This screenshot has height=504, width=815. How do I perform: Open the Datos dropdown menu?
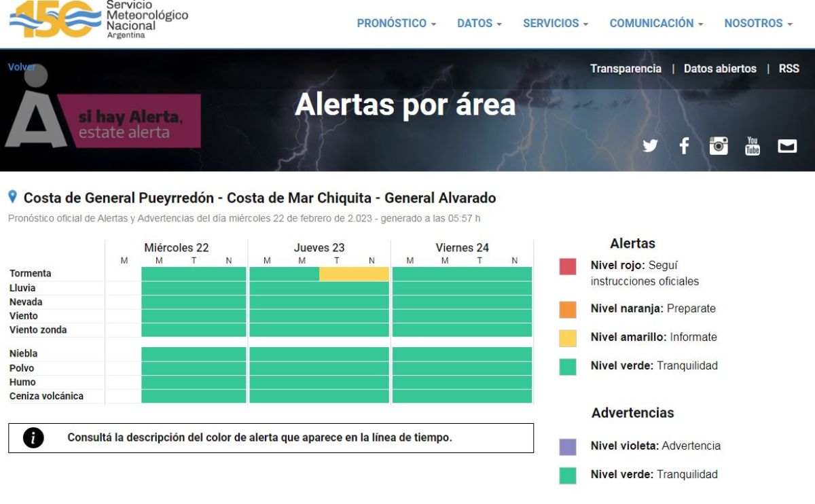[479, 23]
